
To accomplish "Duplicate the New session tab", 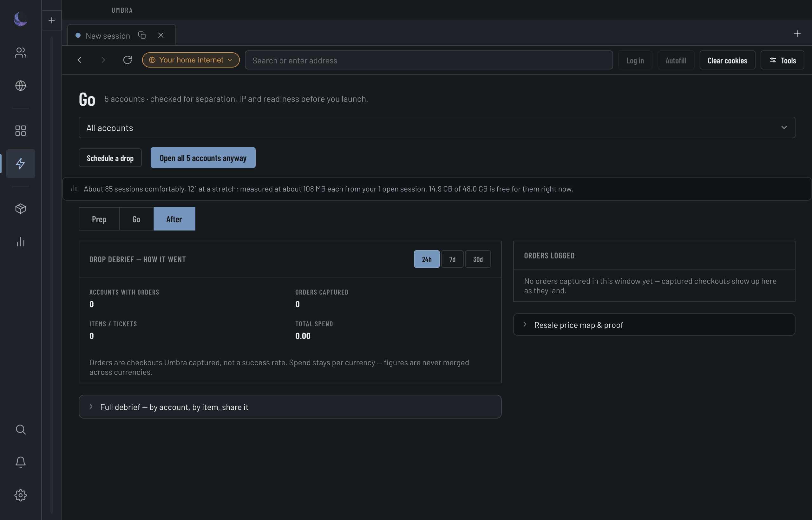I will 142,35.
